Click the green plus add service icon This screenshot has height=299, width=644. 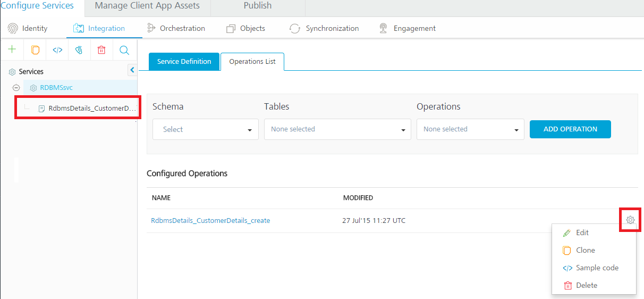[12, 49]
